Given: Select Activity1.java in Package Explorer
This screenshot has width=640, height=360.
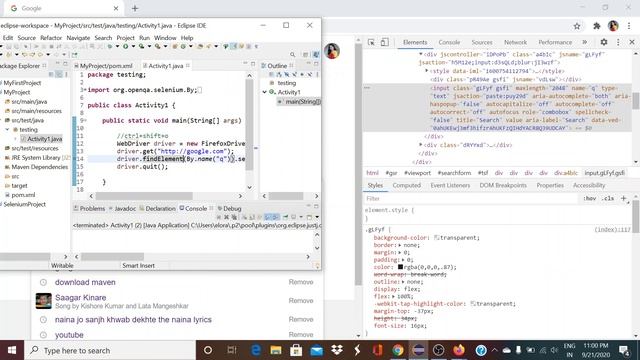Looking at the screenshot, I should pos(42,139).
